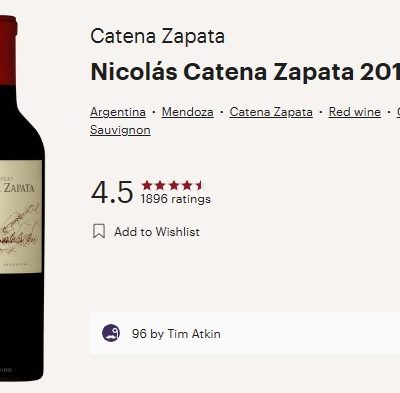This screenshot has width=400, height=393.
Task: Click the wine bottle product image
Action: [22, 198]
